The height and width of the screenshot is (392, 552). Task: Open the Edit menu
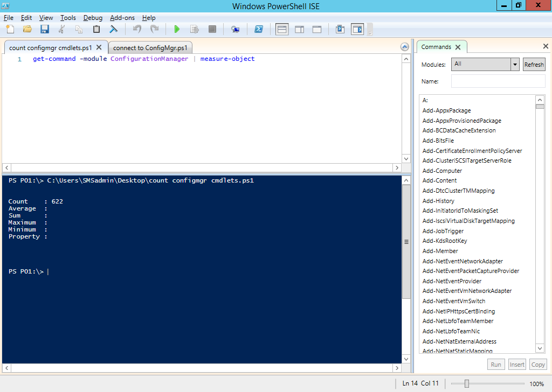pyautogui.click(x=26, y=18)
